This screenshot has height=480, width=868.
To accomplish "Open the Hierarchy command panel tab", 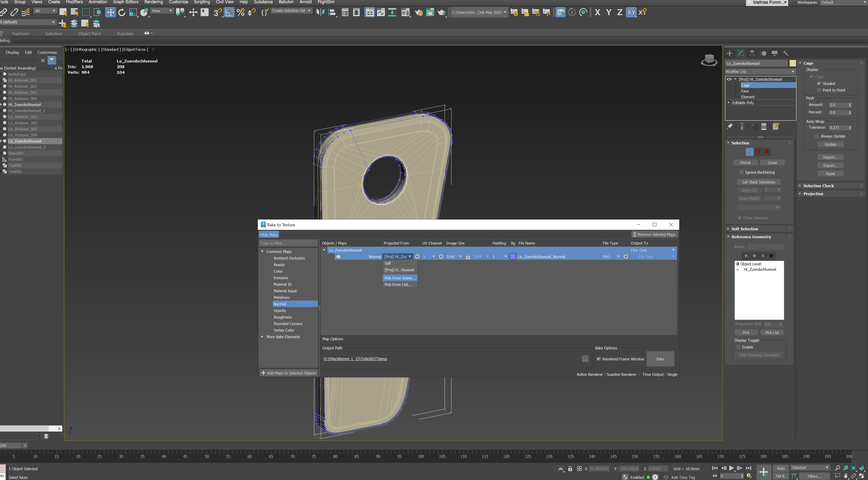I will pos(752,53).
